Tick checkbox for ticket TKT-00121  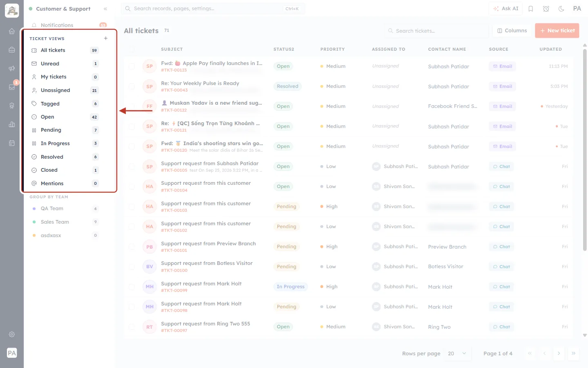click(131, 126)
